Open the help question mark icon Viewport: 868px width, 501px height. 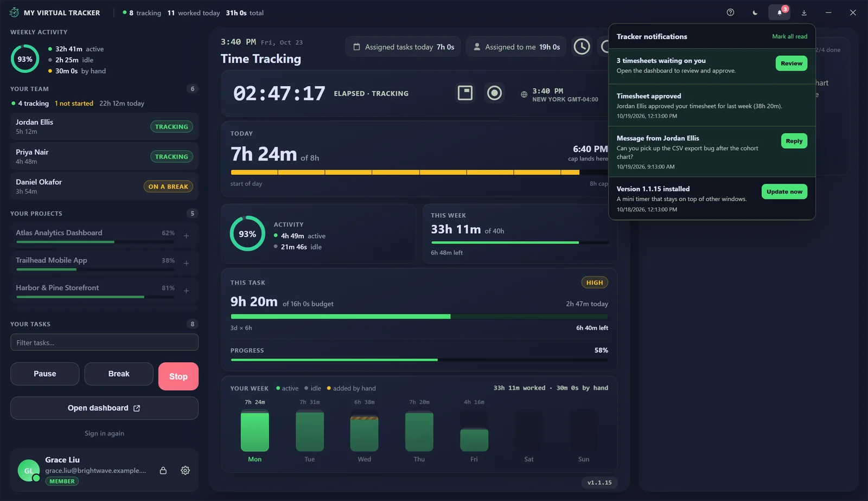point(730,12)
